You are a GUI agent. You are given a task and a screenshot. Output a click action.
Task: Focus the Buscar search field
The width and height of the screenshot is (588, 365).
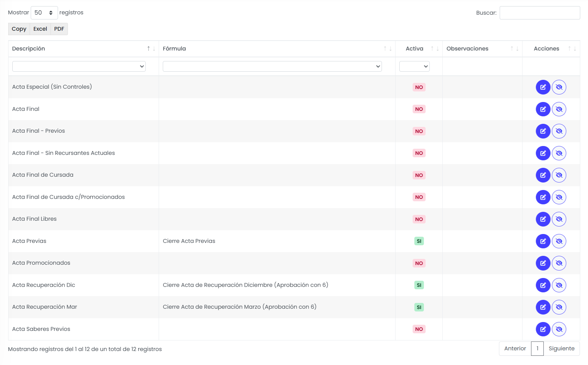coord(540,13)
